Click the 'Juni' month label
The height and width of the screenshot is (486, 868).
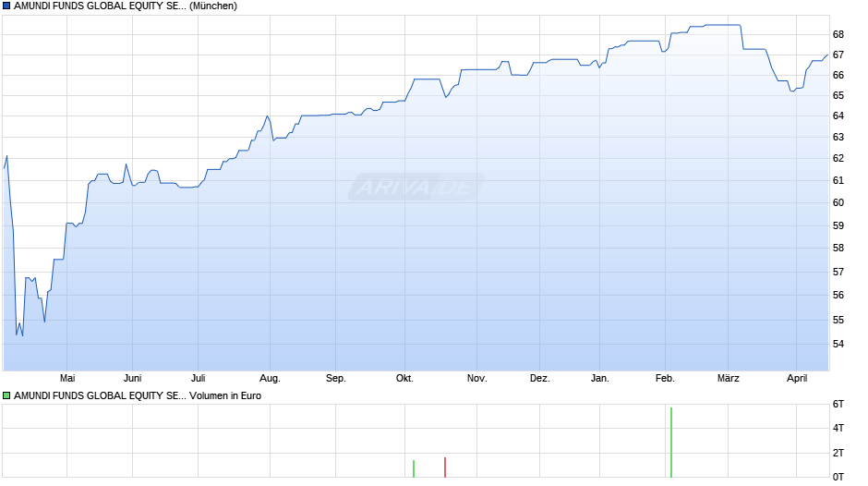[x=133, y=378]
